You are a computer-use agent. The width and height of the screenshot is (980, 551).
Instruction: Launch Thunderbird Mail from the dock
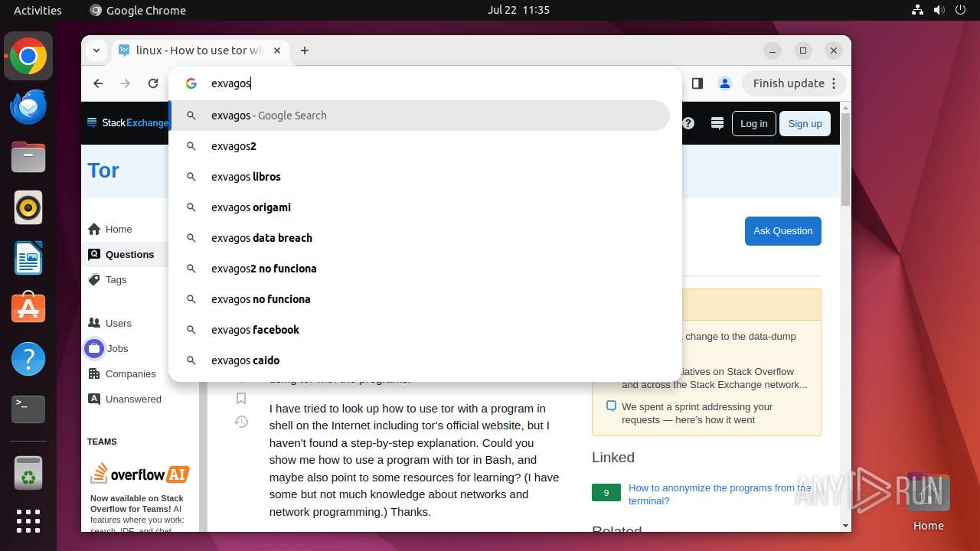[28, 107]
